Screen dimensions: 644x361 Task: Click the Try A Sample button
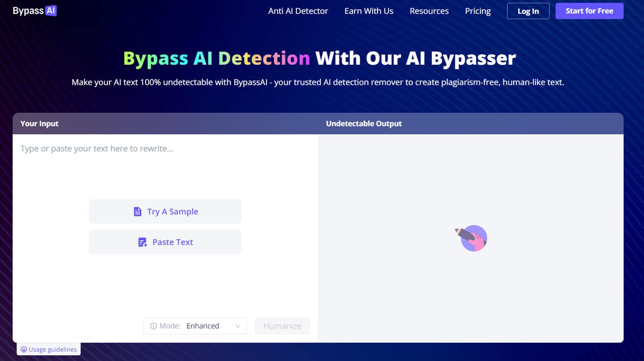tap(165, 212)
